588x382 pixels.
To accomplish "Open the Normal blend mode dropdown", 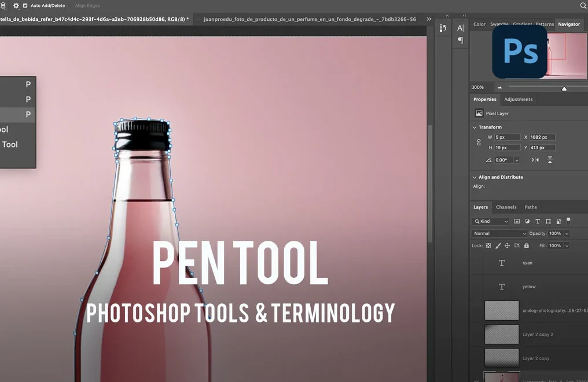I will pos(499,233).
